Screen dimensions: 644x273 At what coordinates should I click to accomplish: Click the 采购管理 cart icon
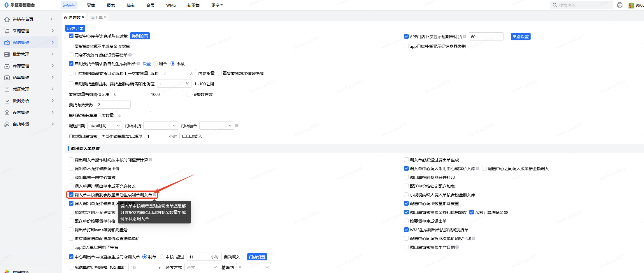click(7, 31)
